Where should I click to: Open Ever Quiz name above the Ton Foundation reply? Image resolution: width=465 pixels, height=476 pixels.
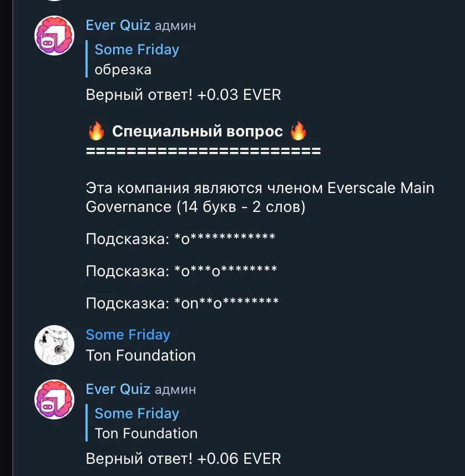coord(118,389)
